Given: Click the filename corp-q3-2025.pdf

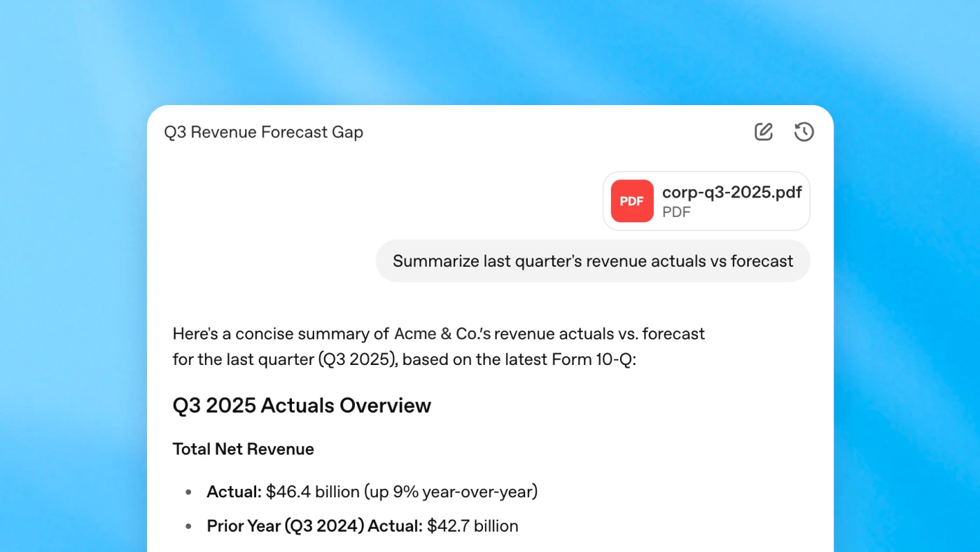Looking at the screenshot, I should point(732,192).
